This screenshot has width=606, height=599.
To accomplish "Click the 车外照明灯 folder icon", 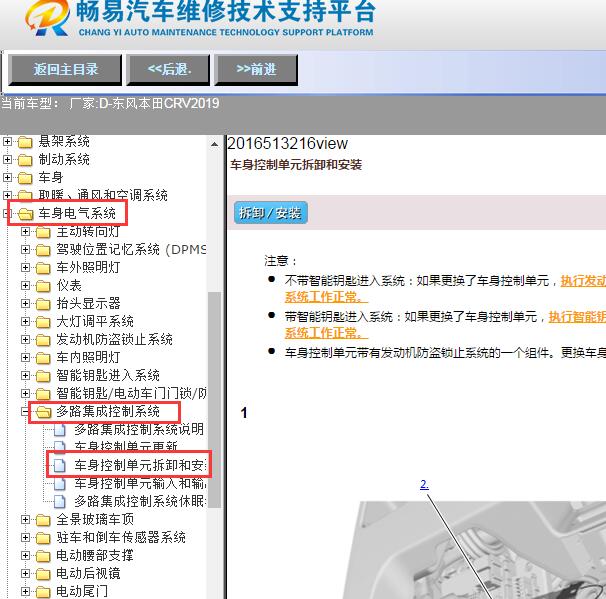I will 43,268.
